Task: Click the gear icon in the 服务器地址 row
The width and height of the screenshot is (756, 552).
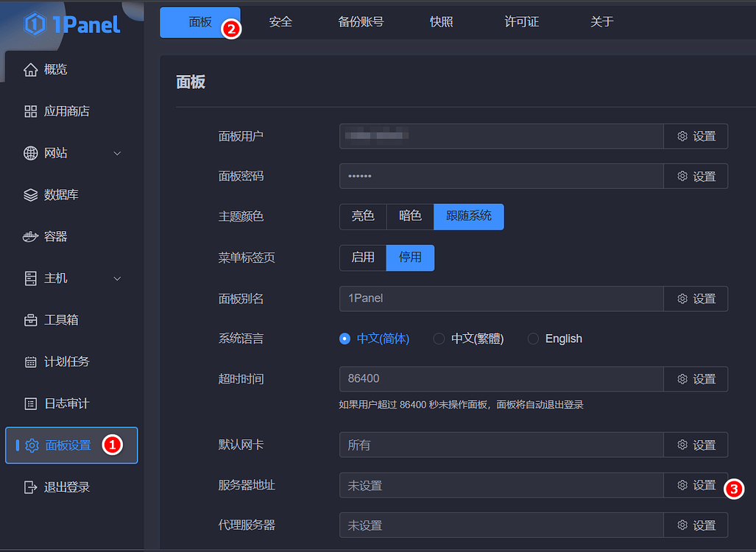Action: [x=682, y=486]
